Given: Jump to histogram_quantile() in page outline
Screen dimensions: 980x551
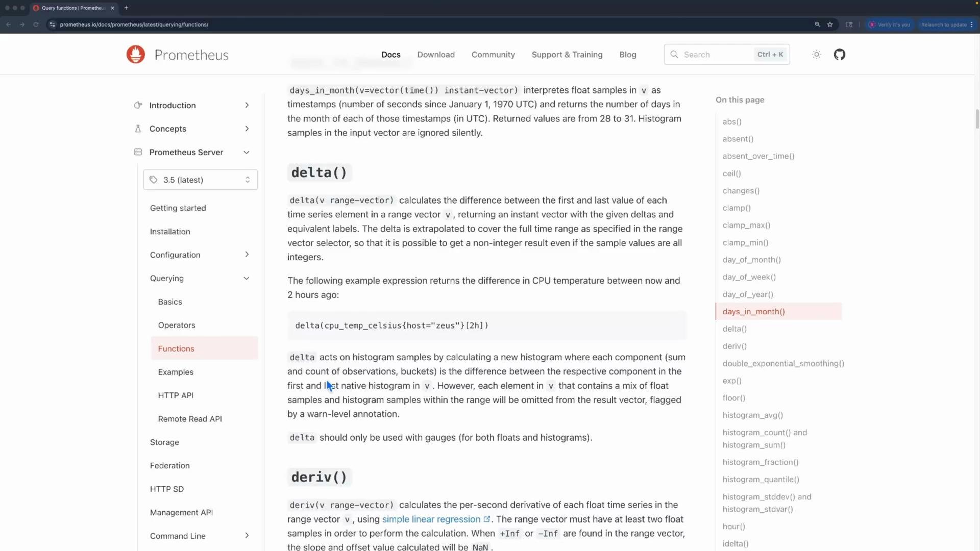Looking at the screenshot, I should coord(761,480).
